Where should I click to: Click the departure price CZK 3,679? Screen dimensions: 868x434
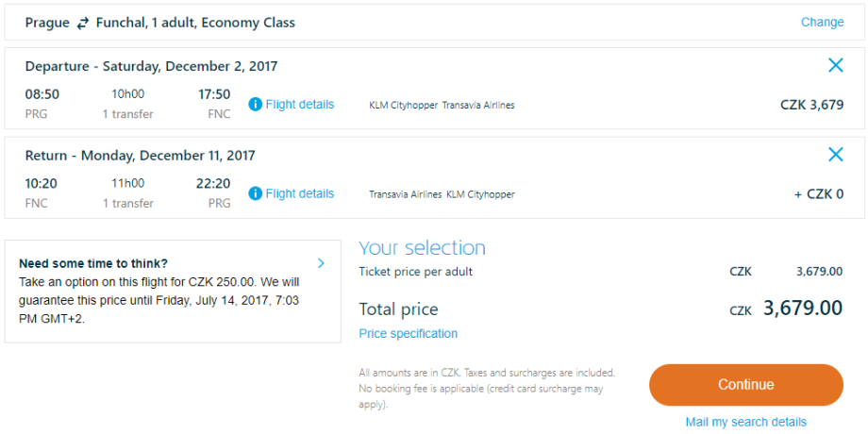pyautogui.click(x=811, y=105)
